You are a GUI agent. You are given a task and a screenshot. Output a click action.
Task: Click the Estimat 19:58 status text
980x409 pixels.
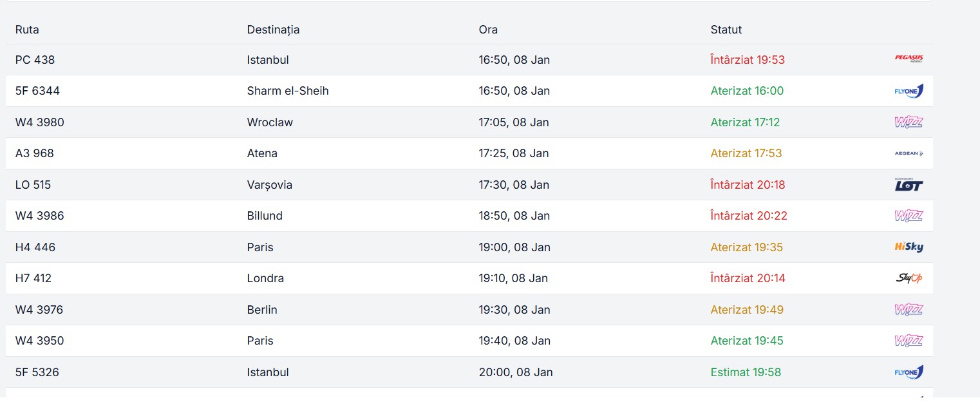[747, 372]
